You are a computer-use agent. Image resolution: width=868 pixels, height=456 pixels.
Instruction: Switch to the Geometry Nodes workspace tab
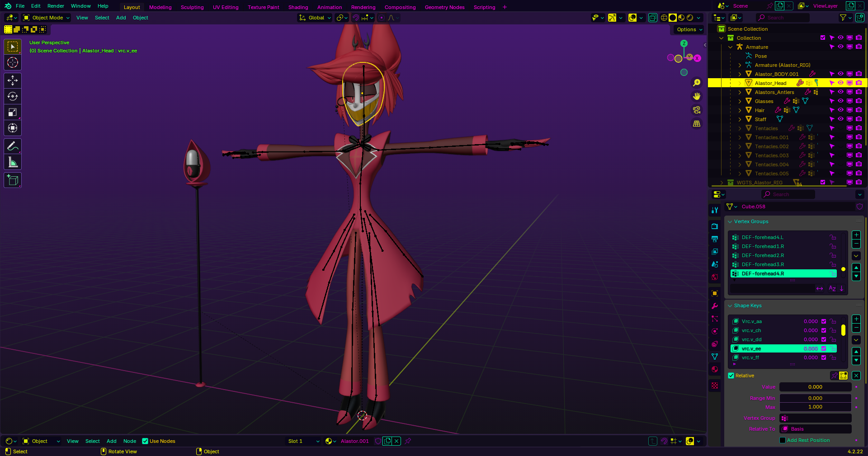tap(445, 7)
